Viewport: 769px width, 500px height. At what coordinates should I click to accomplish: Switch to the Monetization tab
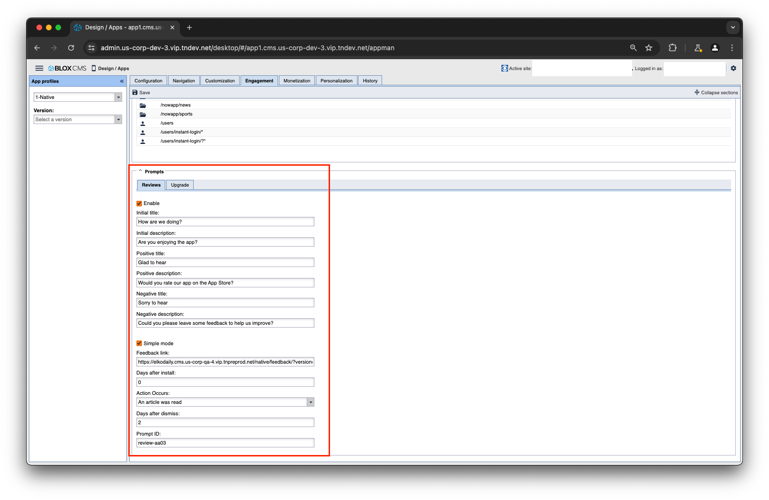[x=297, y=81]
